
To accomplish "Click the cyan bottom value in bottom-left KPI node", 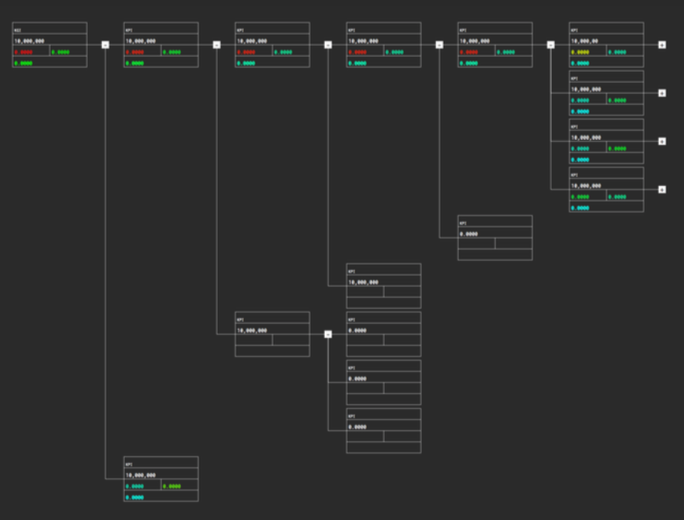I will point(135,497).
